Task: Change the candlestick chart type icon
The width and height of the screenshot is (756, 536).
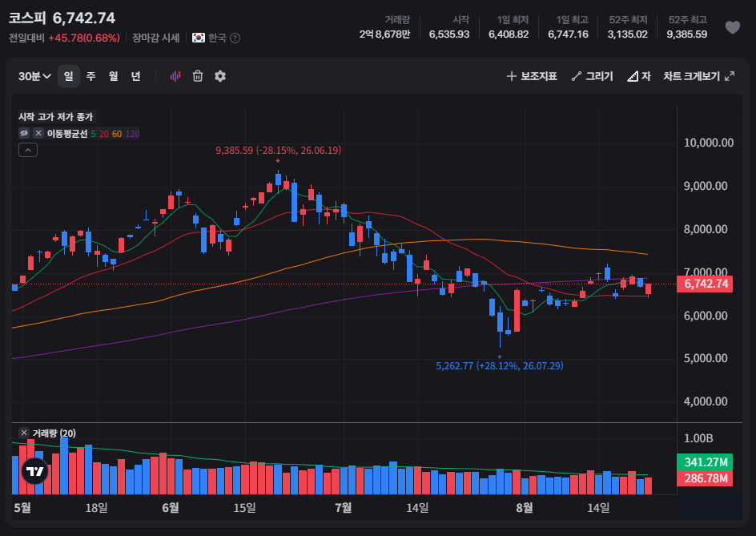Action: point(175,76)
